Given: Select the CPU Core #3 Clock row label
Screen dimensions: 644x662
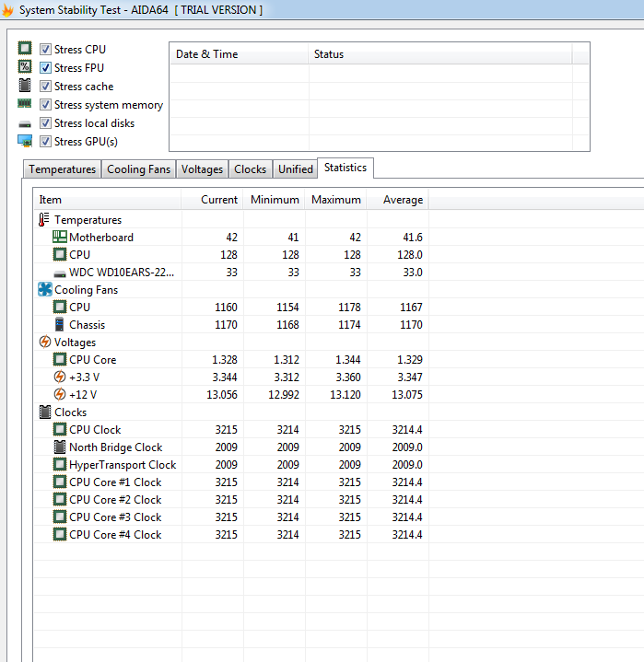Looking at the screenshot, I should point(115,517).
